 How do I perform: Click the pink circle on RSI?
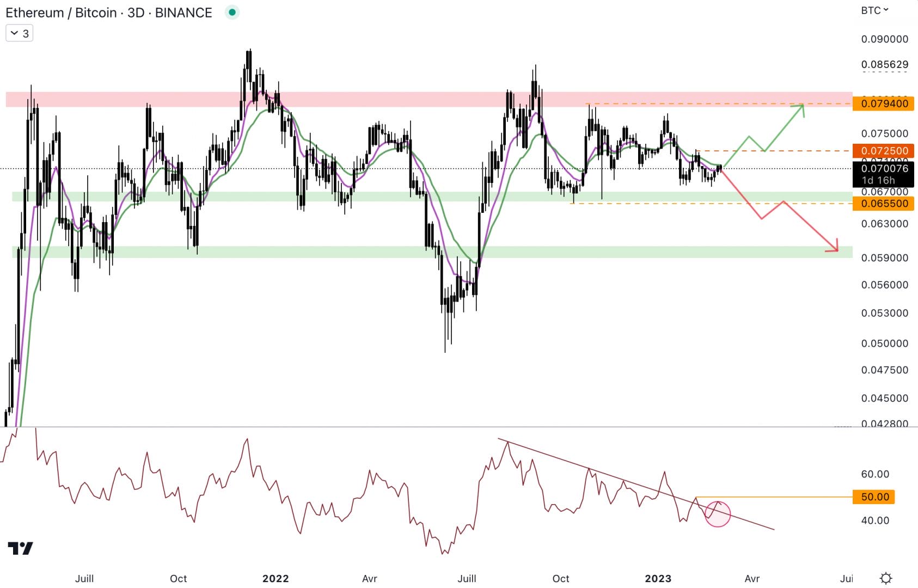[x=717, y=514]
